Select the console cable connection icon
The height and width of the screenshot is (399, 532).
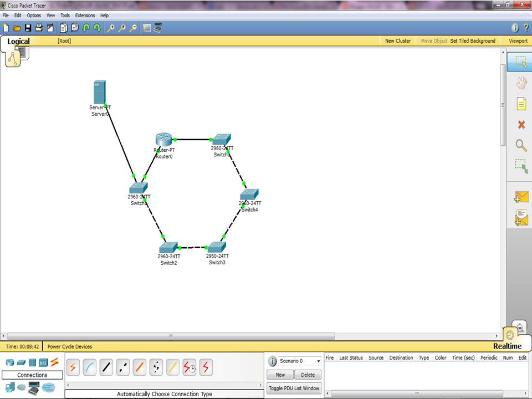click(89, 367)
